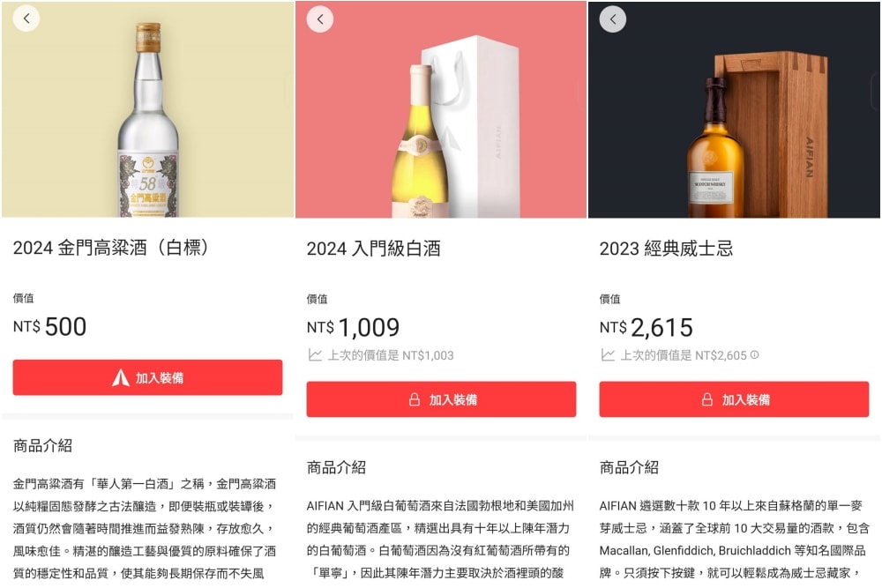882x588 pixels.
Task: Add Kinmen Kaoliang to equipment
Action: (x=147, y=378)
